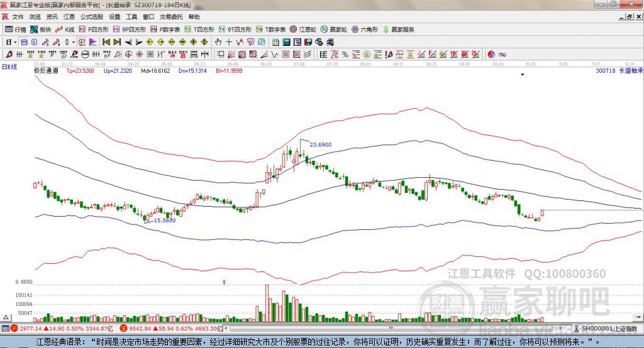Select the red pencil drawing tool
This screenshot has height=348, width=644.
pos(9,54)
